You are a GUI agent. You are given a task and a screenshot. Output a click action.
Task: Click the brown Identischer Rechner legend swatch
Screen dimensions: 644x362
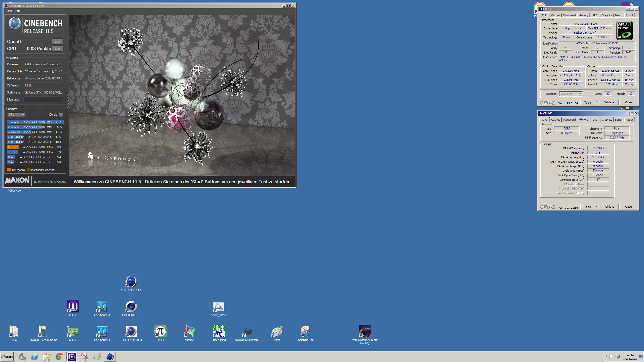(28, 170)
